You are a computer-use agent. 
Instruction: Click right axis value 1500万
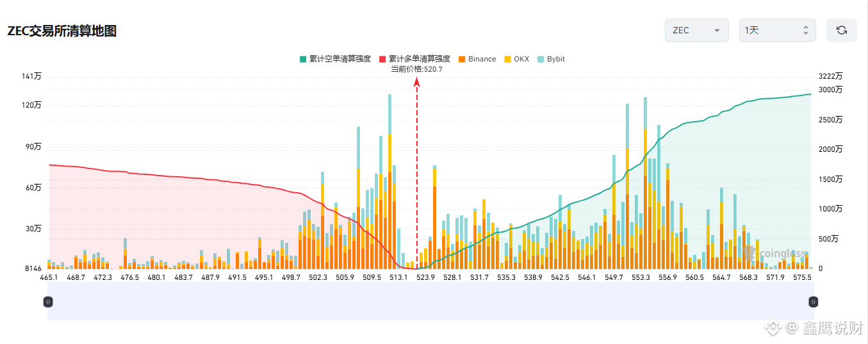831,179
